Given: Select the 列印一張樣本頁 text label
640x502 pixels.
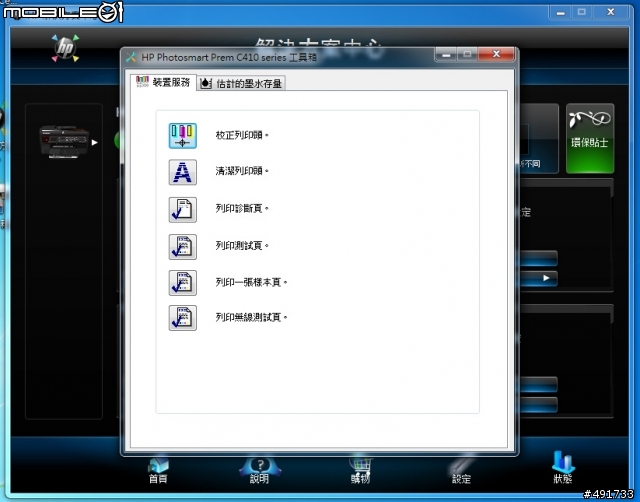Looking at the screenshot, I should pyautogui.click(x=251, y=282).
